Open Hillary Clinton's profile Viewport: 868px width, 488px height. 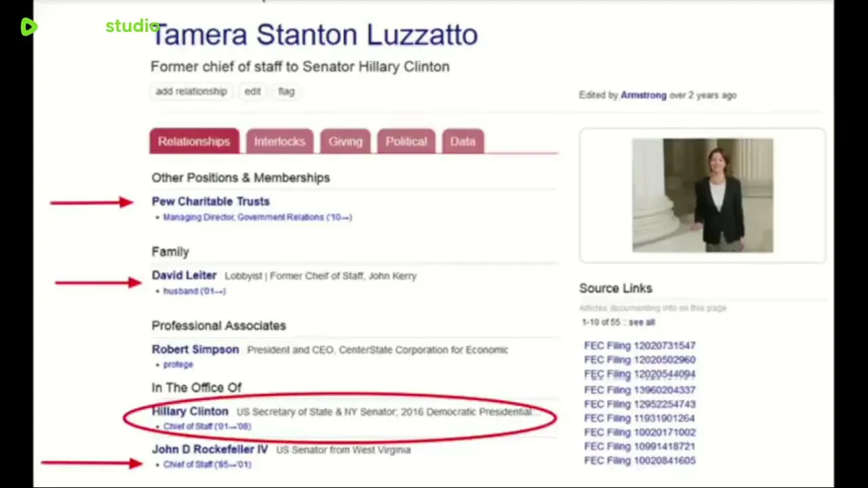coord(190,411)
